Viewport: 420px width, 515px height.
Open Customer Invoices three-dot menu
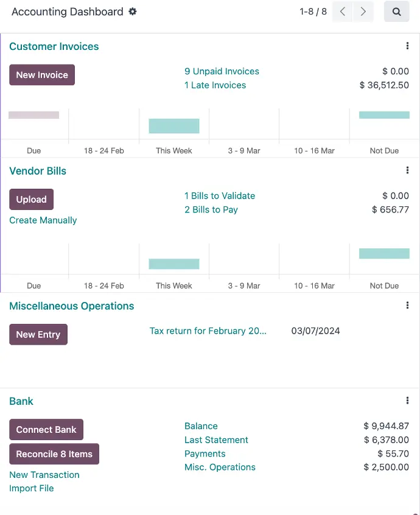407,46
